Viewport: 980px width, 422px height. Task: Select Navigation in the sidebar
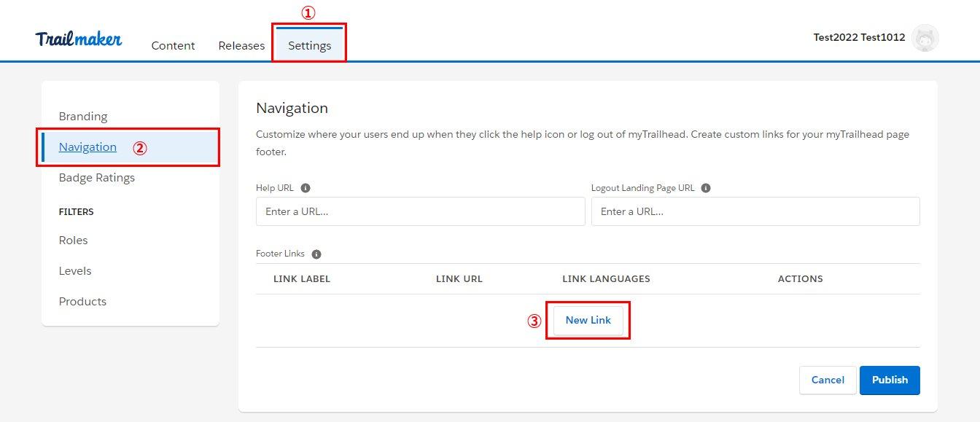click(x=131, y=147)
